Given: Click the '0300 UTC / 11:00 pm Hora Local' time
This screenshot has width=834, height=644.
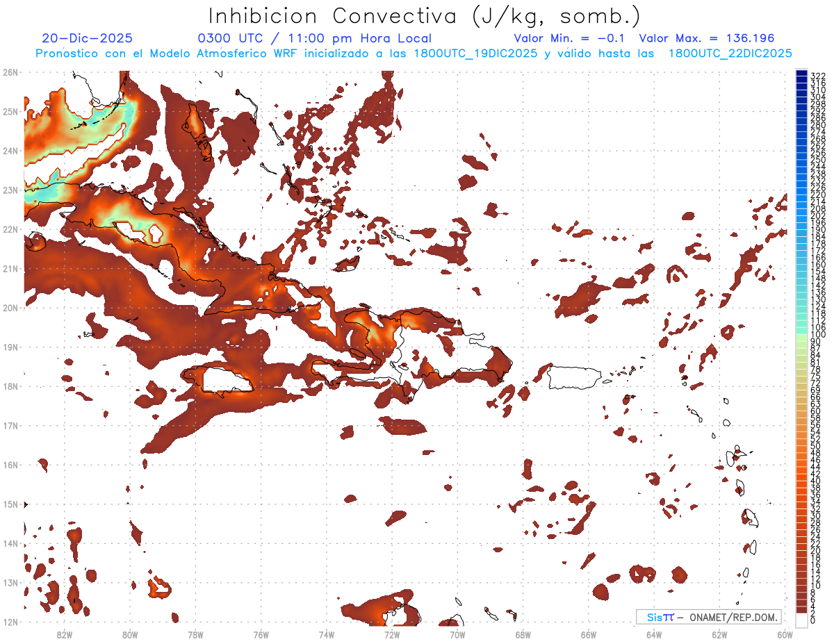Looking at the screenshot, I should point(315,39).
